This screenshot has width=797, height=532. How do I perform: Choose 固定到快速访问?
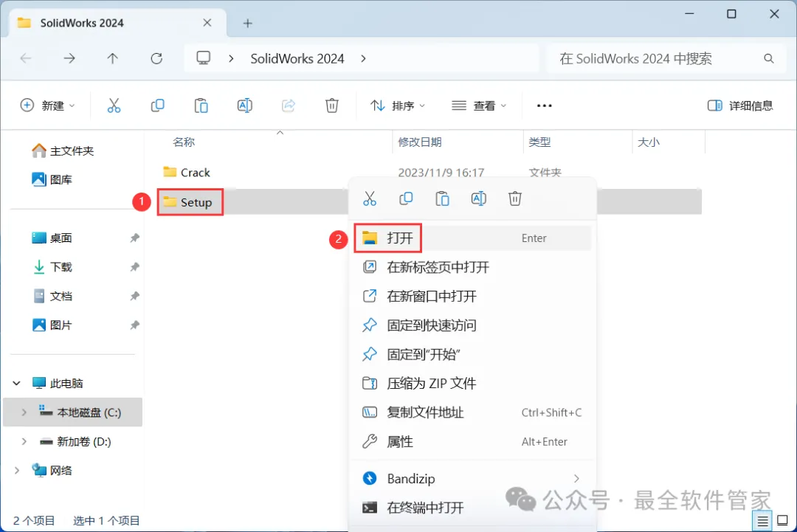coord(473,325)
